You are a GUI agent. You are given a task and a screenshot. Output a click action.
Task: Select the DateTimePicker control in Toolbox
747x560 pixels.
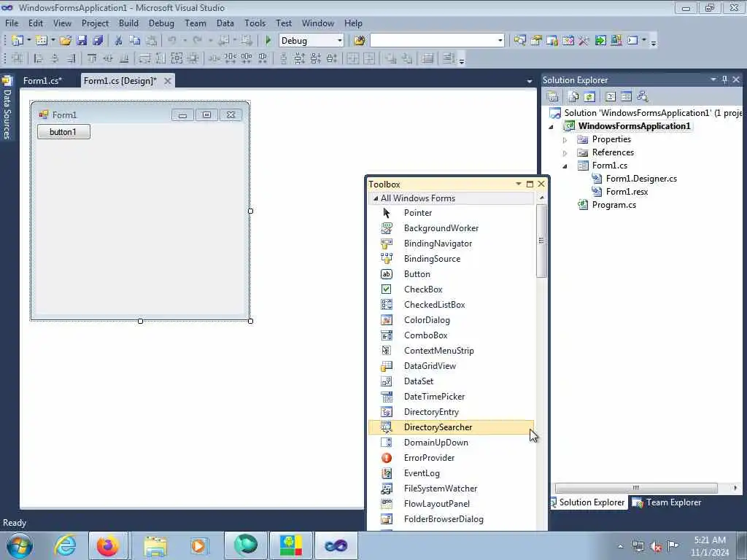[x=451, y=396]
